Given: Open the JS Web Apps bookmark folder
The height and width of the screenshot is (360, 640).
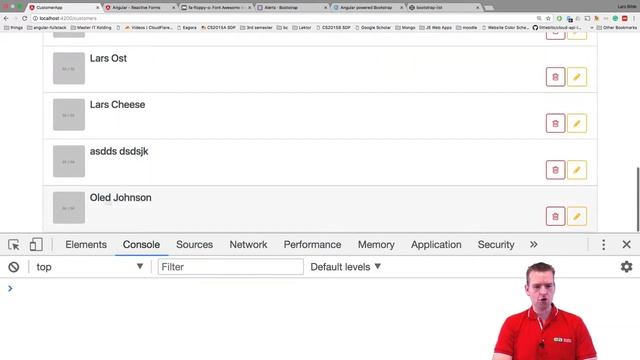Looking at the screenshot, I should [x=436, y=28].
